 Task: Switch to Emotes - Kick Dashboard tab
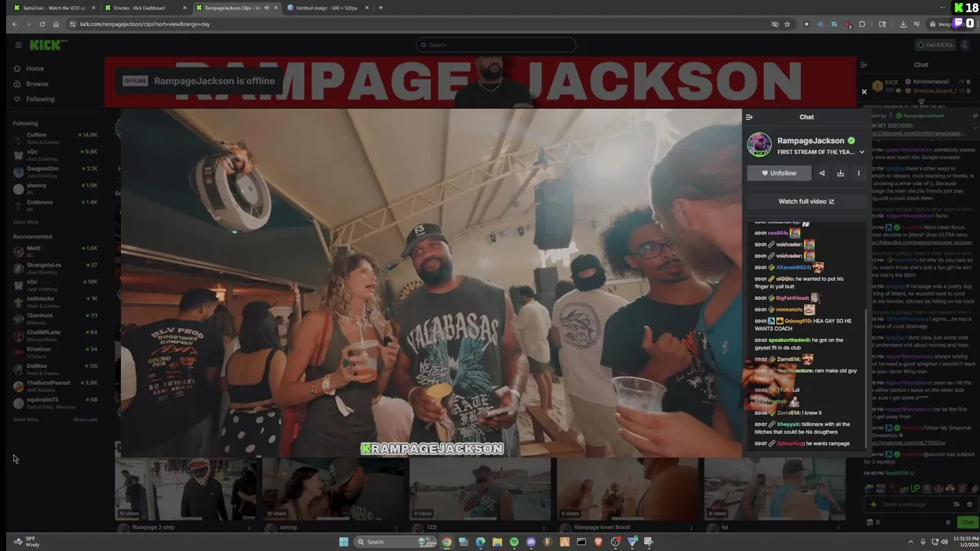[x=144, y=8]
